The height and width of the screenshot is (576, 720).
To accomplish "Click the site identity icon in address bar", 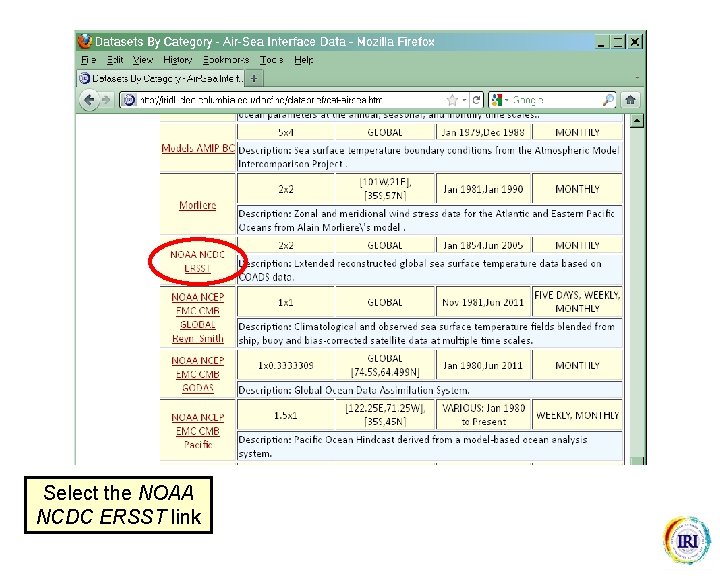I will click(129, 100).
